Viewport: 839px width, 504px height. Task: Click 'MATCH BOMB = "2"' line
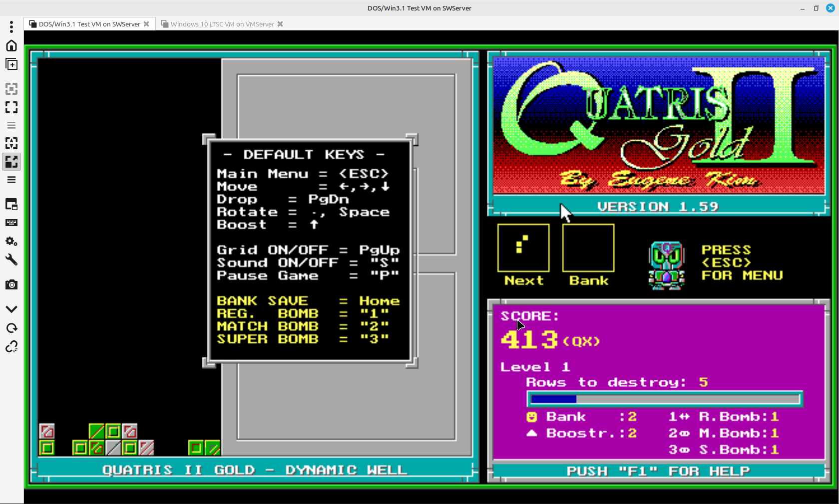[x=303, y=326]
